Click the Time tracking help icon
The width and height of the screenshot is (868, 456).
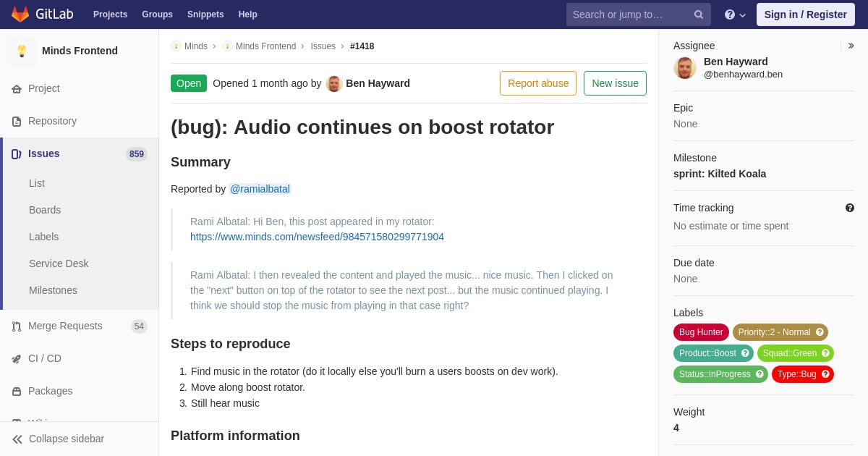pyautogui.click(x=850, y=208)
